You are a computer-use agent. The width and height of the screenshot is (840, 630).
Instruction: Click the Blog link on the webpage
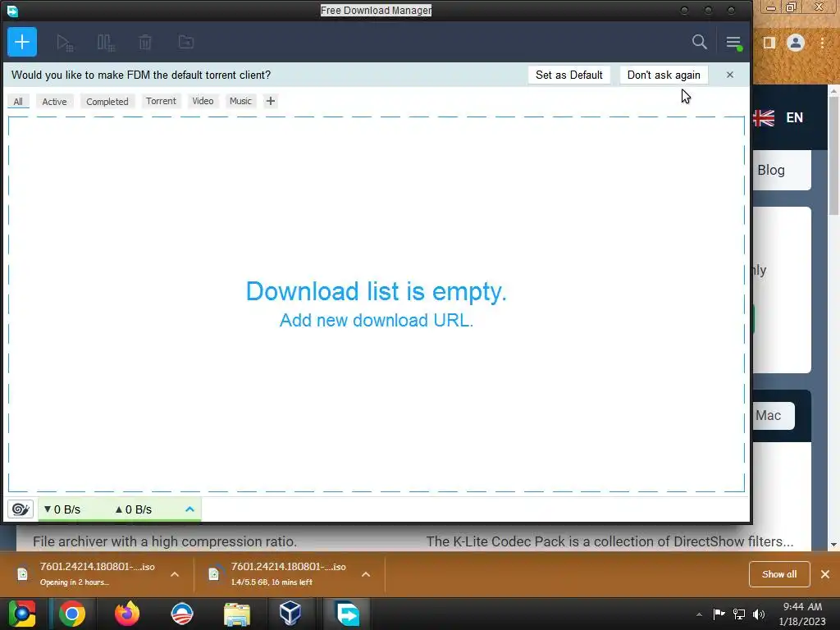[x=771, y=171]
